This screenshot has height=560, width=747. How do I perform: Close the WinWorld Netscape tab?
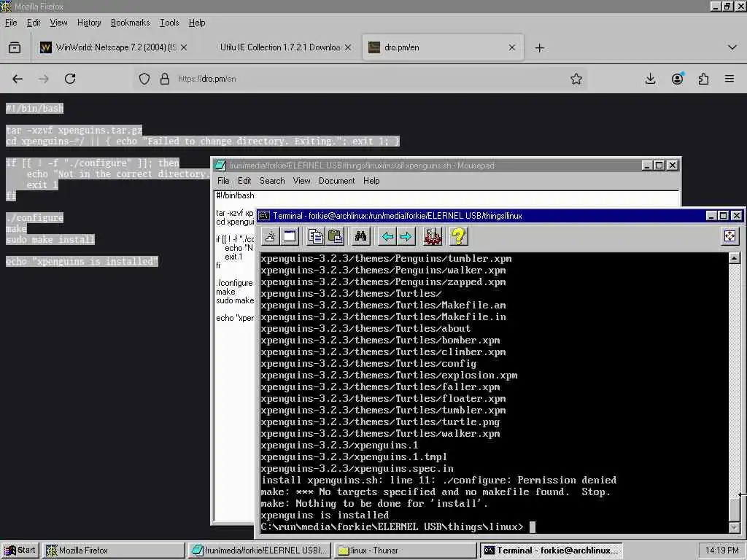pyautogui.click(x=184, y=47)
